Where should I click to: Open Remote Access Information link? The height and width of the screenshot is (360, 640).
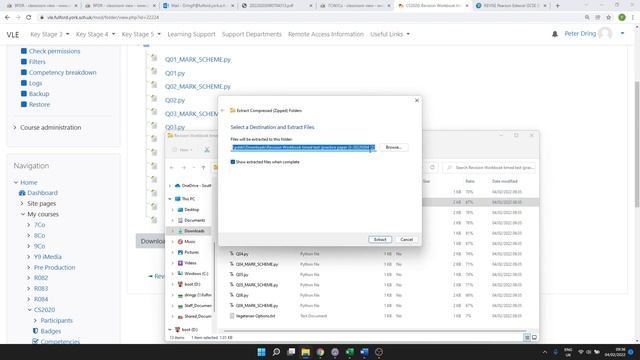click(x=326, y=34)
